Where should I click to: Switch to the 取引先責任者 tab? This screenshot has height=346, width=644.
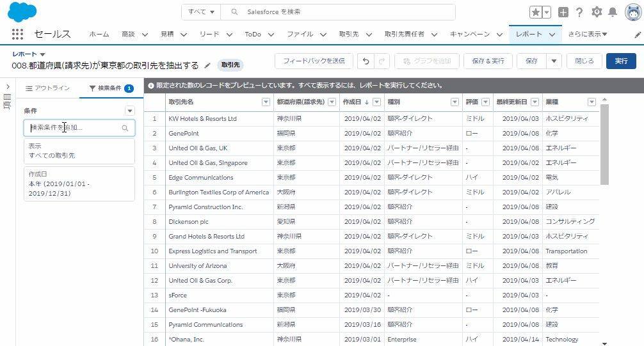coord(405,35)
